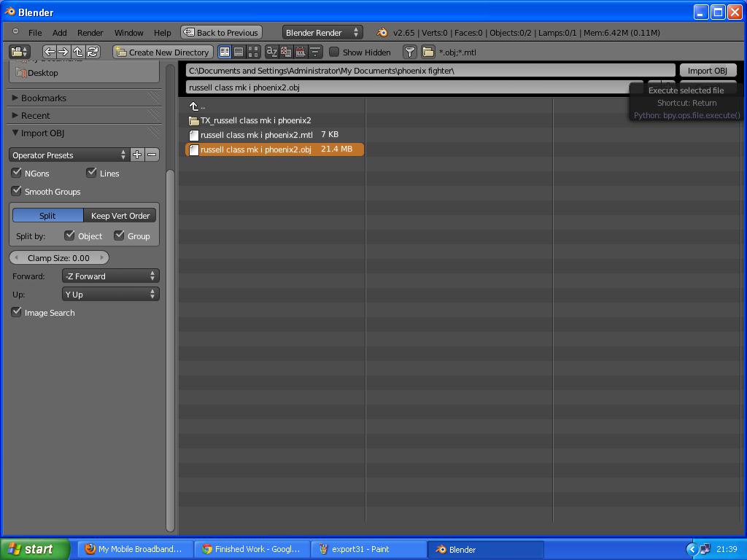Click the left panel vertical scrollbar
Screen dimensions: 747x560
[x=170, y=350]
